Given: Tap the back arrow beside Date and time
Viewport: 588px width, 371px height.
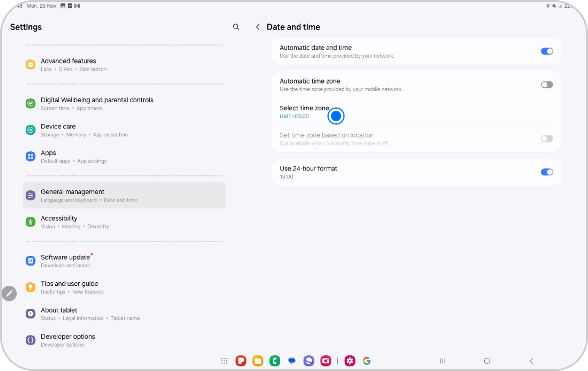Looking at the screenshot, I should pyautogui.click(x=258, y=27).
